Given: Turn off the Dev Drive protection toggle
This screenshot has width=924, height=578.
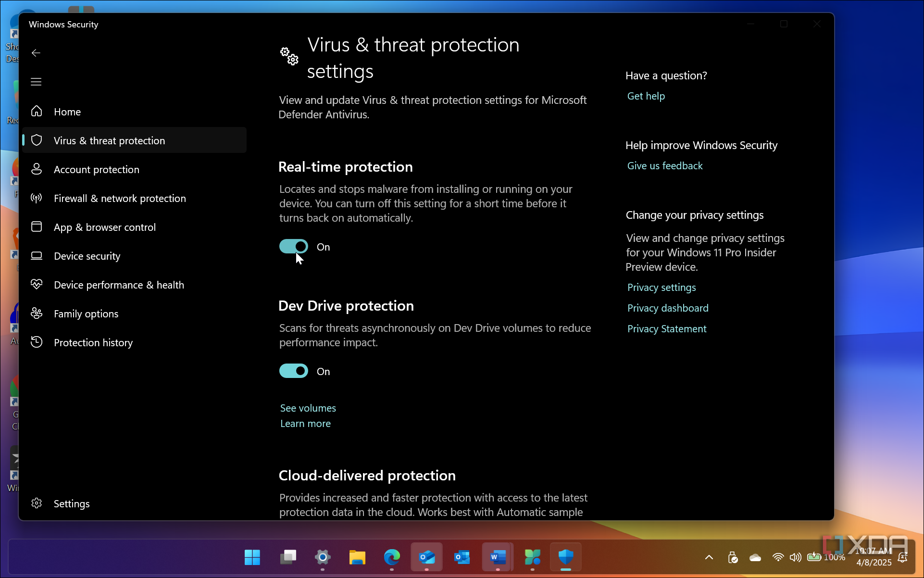Looking at the screenshot, I should [294, 371].
